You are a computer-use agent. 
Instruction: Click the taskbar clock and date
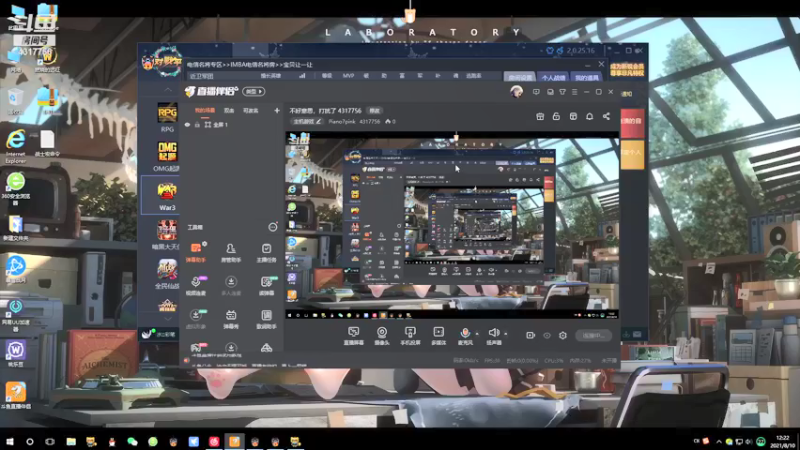pyautogui.click(x=782, y=441)
